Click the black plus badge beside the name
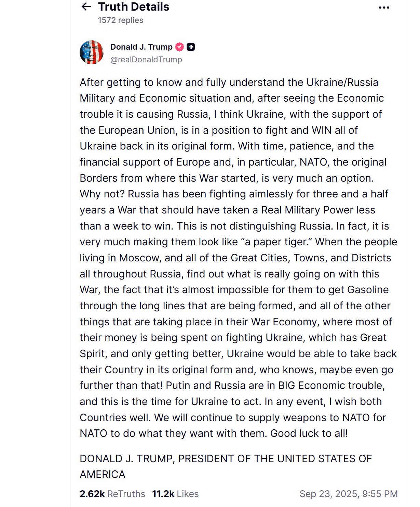The image size is (420, 507). click(x=191, y=47)
